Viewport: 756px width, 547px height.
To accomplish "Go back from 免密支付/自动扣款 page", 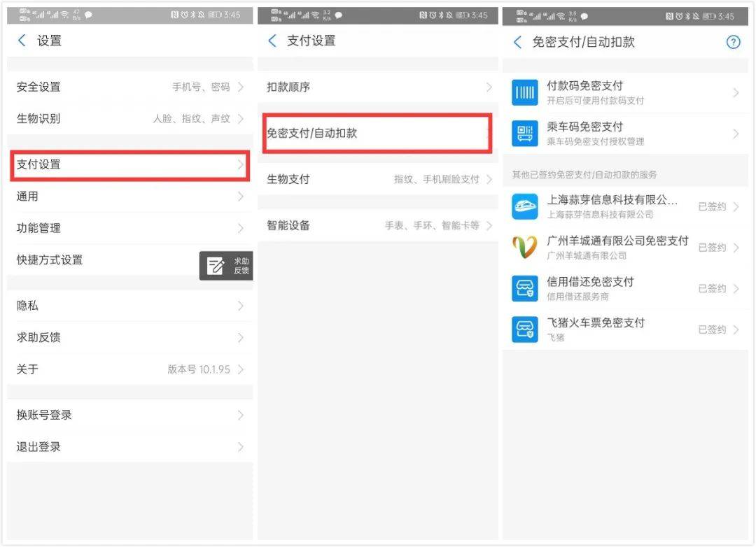I will point(517,43).
